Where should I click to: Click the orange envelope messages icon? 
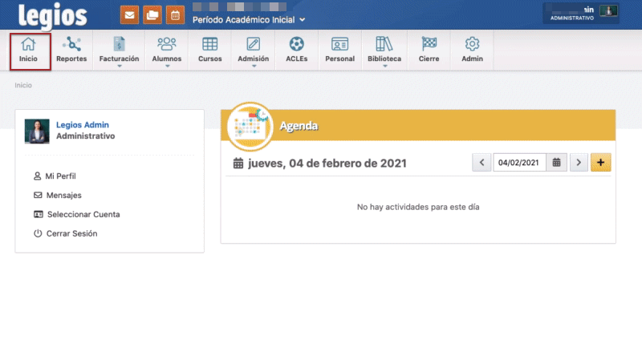(129, 14)
